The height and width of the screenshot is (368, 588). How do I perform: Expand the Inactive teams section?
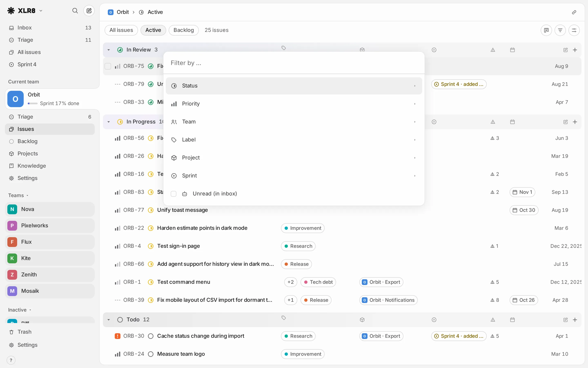(20, 310)
